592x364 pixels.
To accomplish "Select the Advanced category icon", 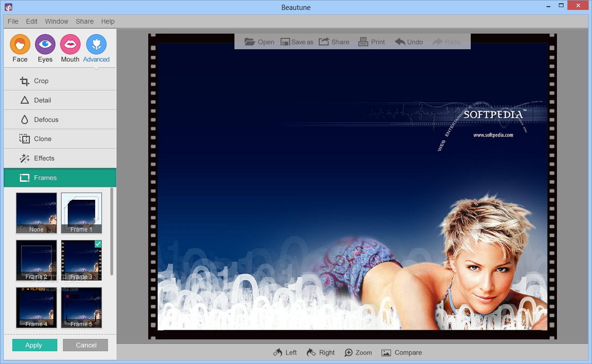I will coord(96,44).
